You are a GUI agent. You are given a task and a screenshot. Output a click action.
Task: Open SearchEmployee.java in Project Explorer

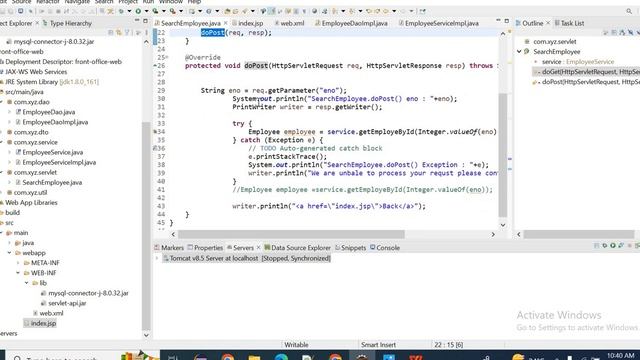[52, 182]
